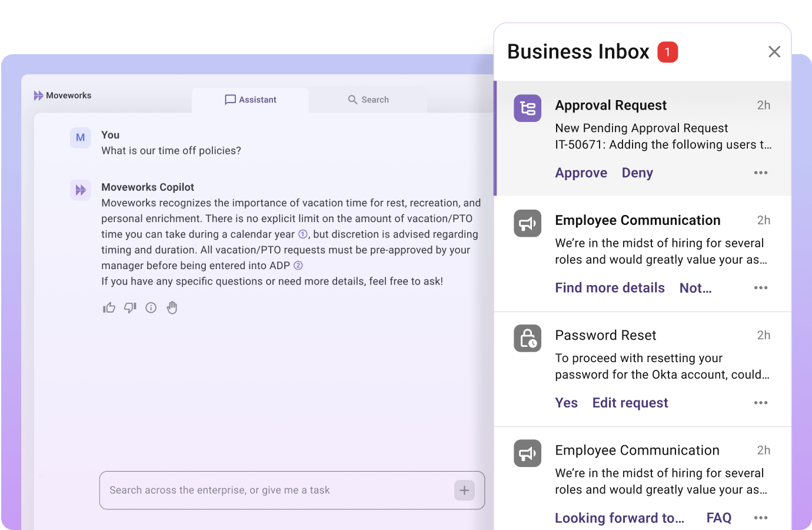The height and width of the screenshot is (530, 812).
Task: Open the info icon below the response
Action: [x=151, y=308]
